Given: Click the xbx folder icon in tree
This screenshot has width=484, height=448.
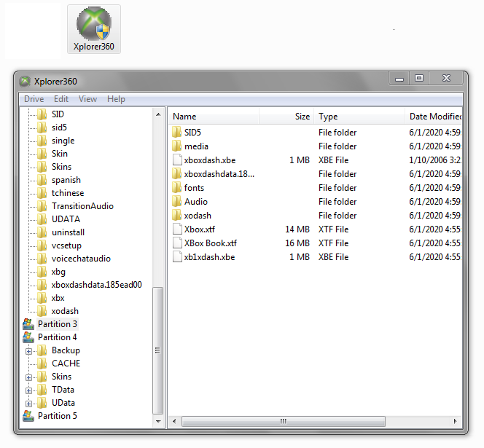Looking at the screenshot, I should pos(42,298).
